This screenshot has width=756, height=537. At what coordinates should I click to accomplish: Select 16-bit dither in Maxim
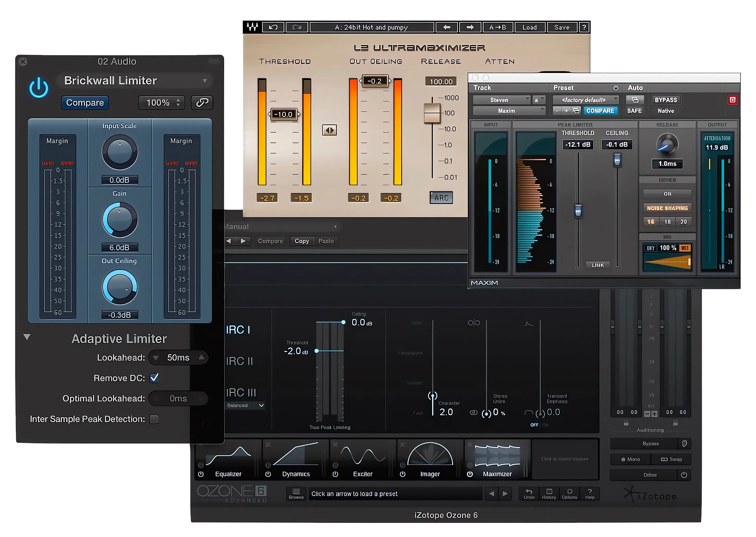click(651, 221)
